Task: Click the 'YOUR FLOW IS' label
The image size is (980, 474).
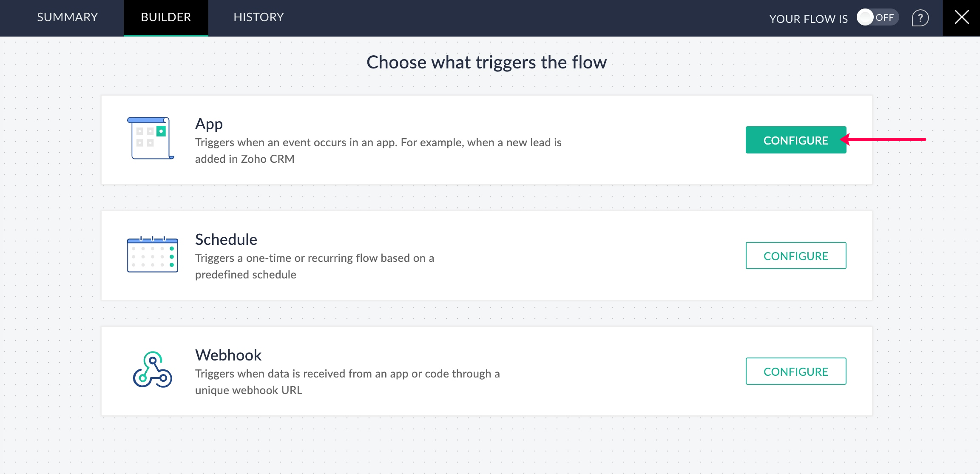Action: [x=808, y=19]
